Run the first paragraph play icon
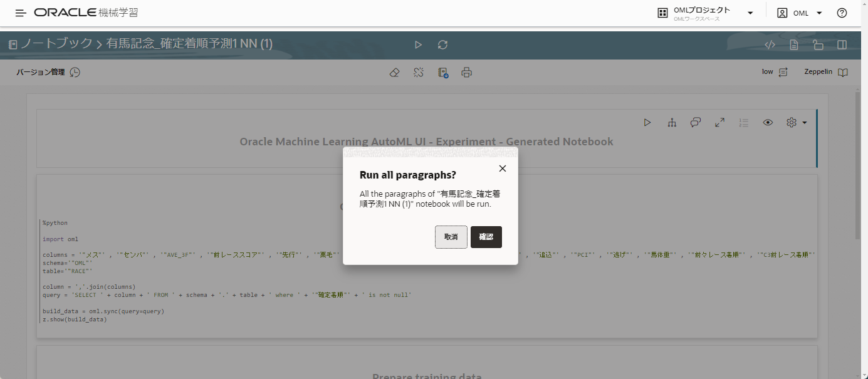This screenshot has height=379, width=868. [647, 123]
